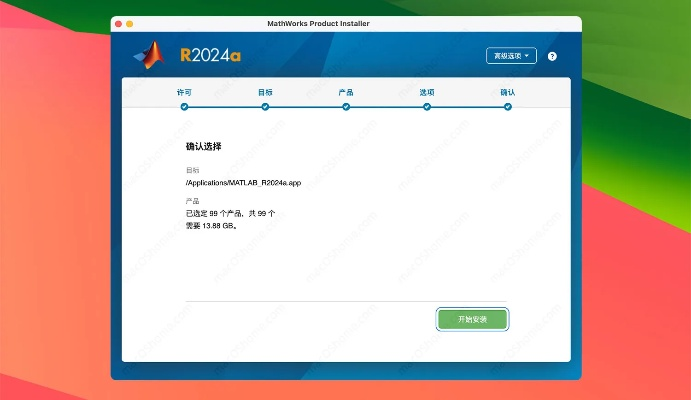Click the R2024a version label

pyautogui.click(x=210, y=55)
